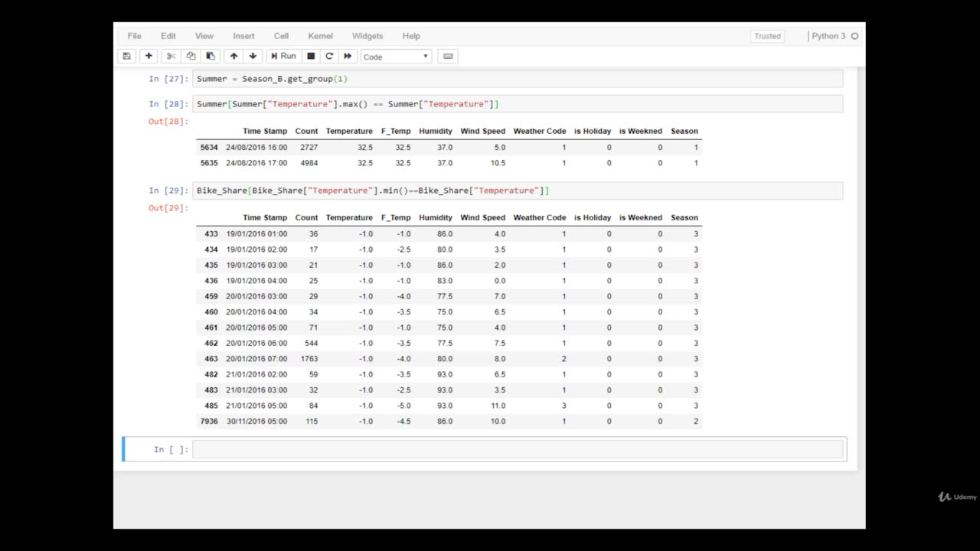Select row index 7936
980x551 pixels.
click(x=209, y=421)
